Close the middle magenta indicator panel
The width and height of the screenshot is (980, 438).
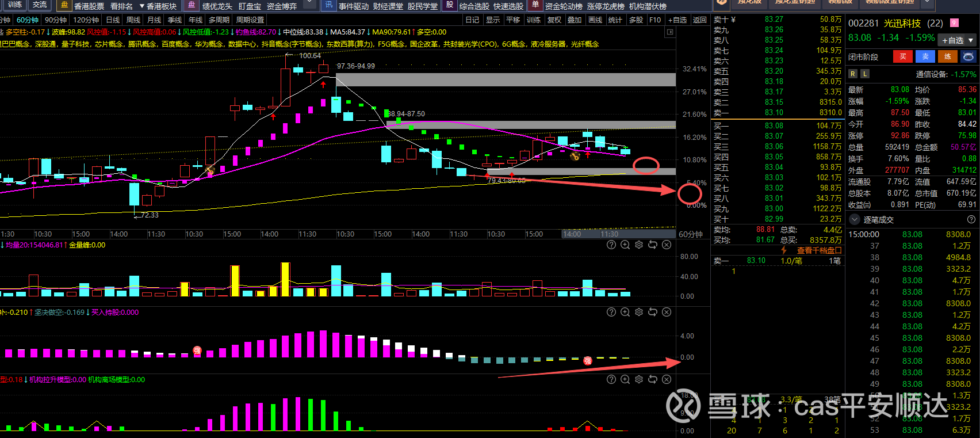pyautogui.click(x=667, y=312)
